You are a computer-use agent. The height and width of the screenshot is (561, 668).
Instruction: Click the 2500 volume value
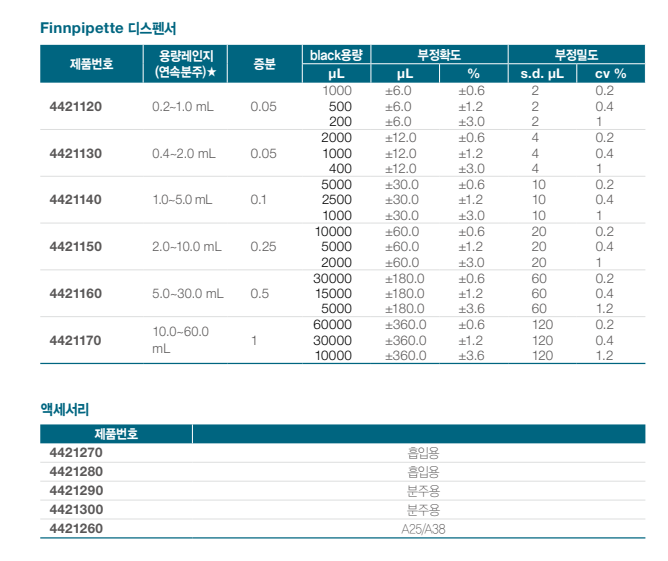336,200
